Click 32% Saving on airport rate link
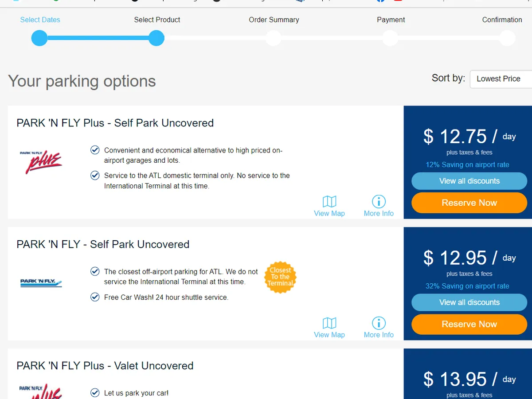Image resolution: width=532 pixels, height=399 pixels. [467, 286]
